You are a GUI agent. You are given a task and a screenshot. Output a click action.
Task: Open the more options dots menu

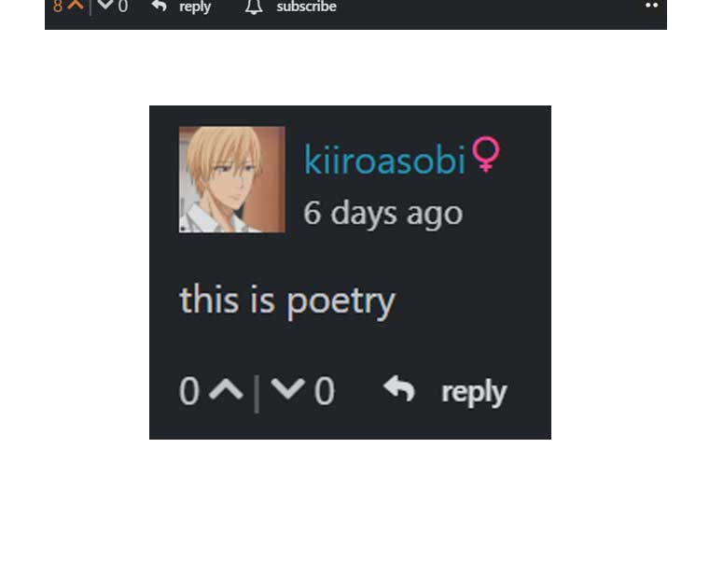[651, 6]
